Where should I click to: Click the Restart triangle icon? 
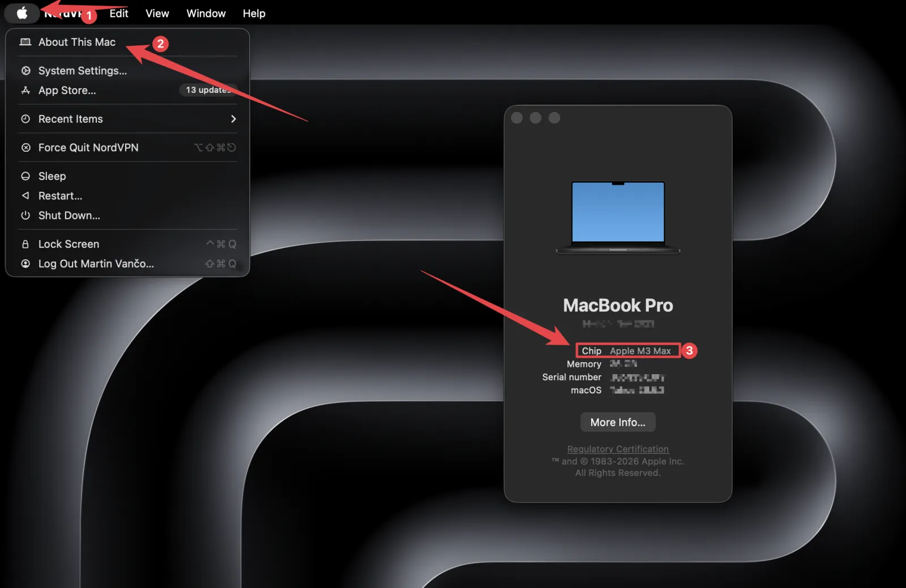tap(25, 196)
